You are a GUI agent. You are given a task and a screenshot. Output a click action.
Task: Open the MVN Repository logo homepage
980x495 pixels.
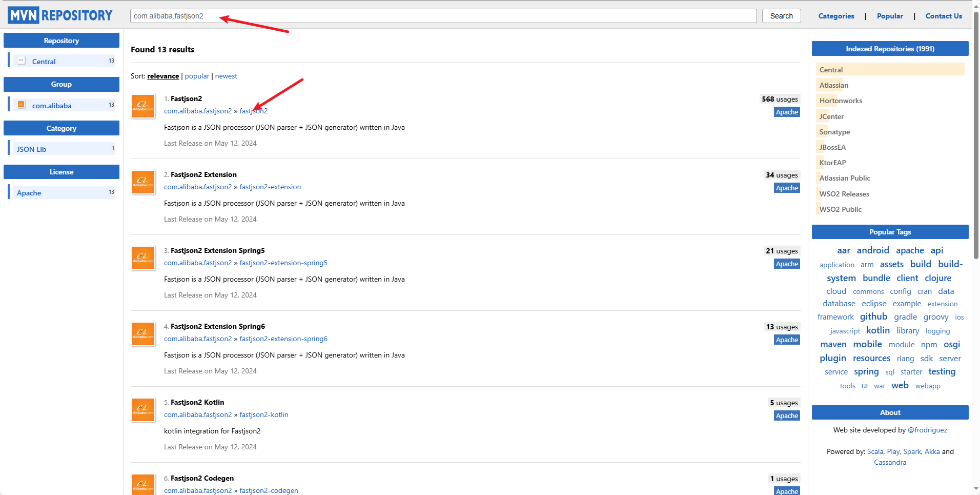(x=60, y=15)
